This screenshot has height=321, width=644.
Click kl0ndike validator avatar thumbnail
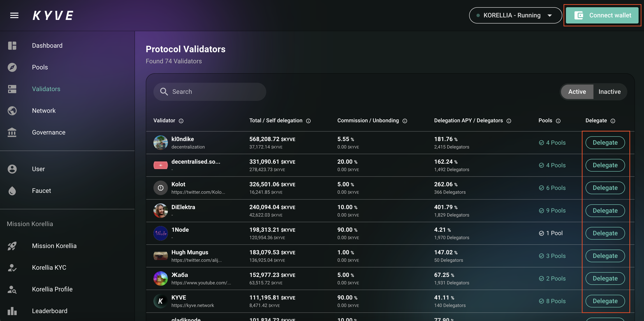tap(160, 143)
